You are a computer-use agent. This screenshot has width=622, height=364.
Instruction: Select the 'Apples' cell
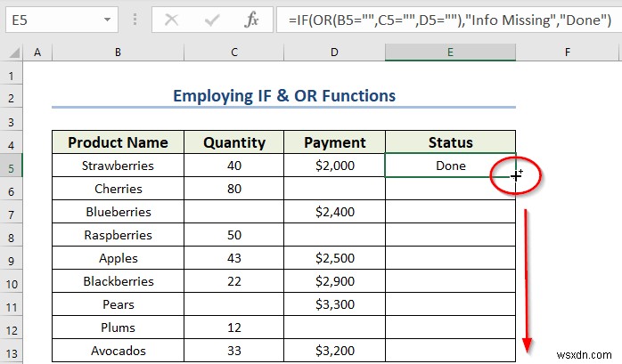click(118, 258)
